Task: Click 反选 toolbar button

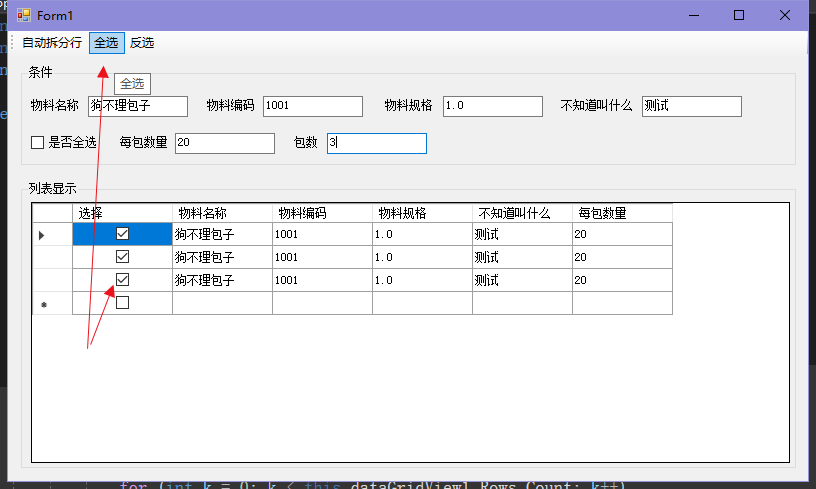Action: tap(142, 43)
